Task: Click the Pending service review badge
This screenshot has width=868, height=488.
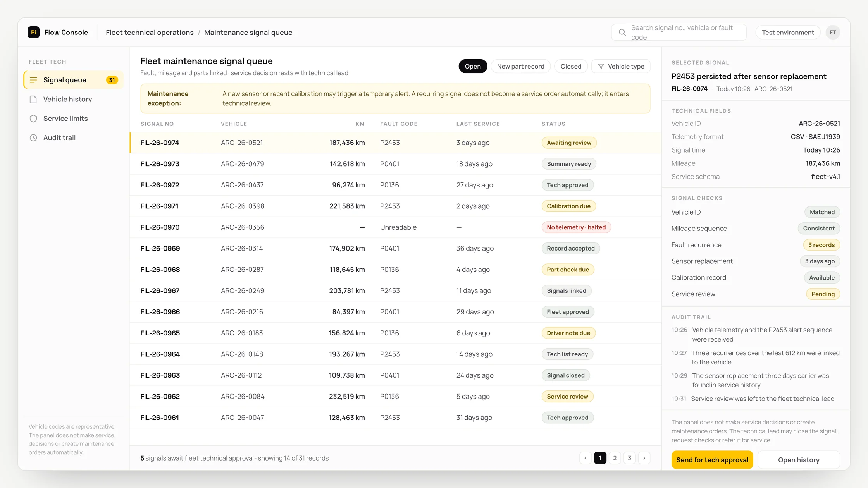Action: [823, 294]
